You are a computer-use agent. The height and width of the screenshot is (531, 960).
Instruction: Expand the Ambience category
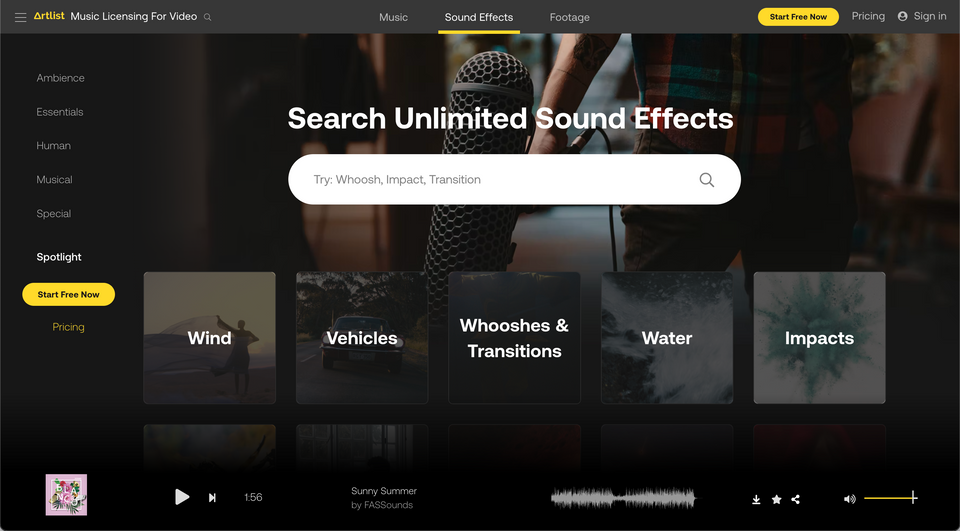point(61,78)
